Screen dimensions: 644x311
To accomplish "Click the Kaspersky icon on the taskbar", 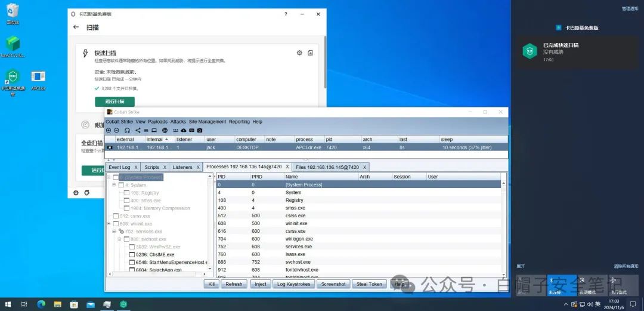I will coord(123,304).
